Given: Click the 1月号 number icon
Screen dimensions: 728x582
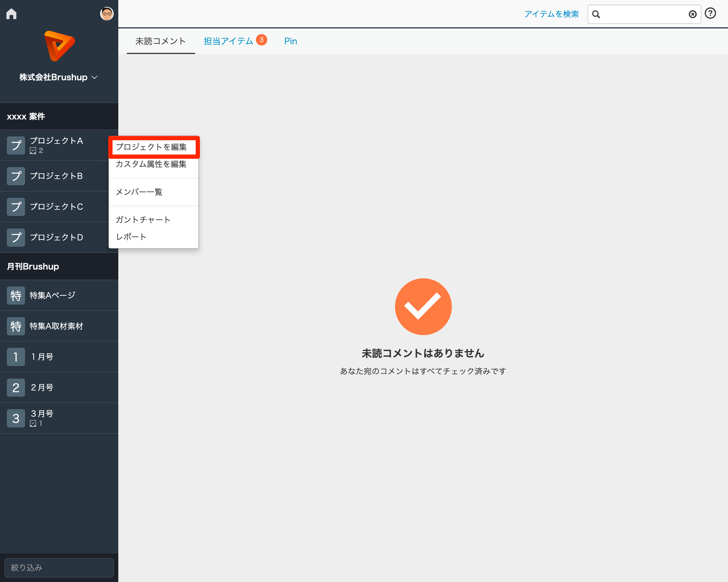Looking at the screenshot, I should (16, 357).
